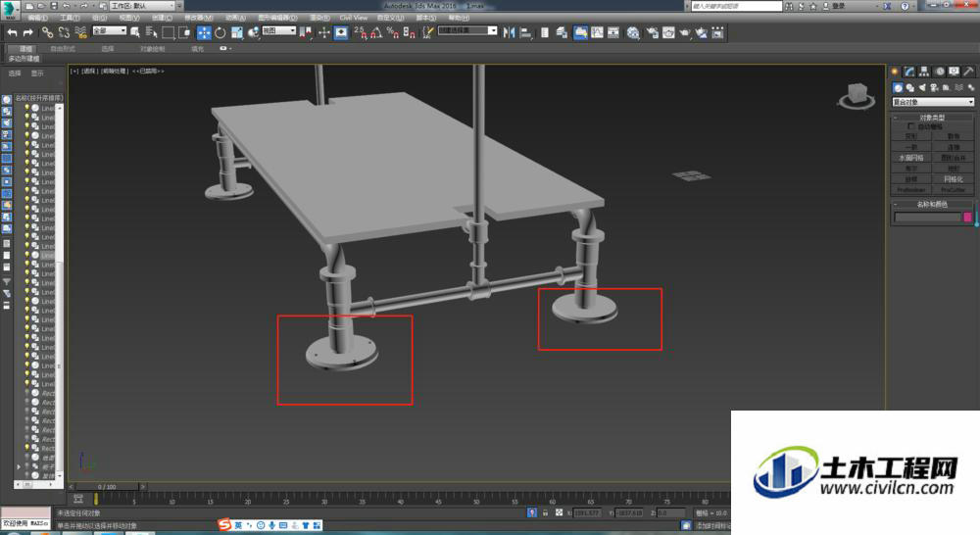
Task: Open the 工作区: 默认 workspace dropdown
Action: click(x=143, y=6)
